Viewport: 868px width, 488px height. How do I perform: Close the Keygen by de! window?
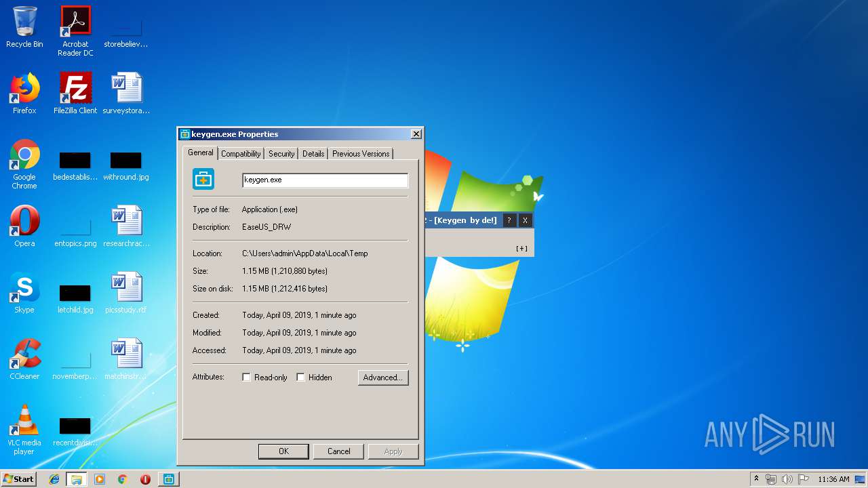(x=525, y=220)
